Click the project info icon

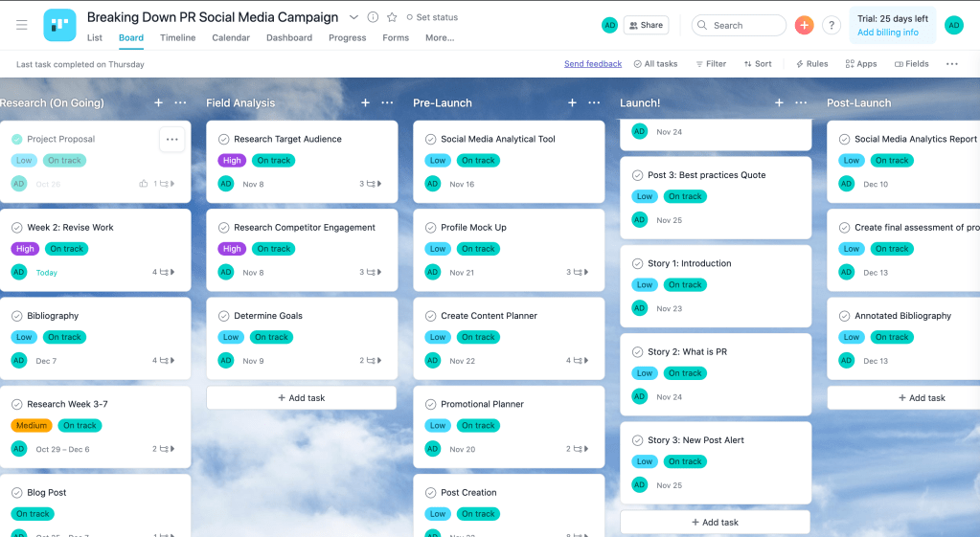coord(373,17)
